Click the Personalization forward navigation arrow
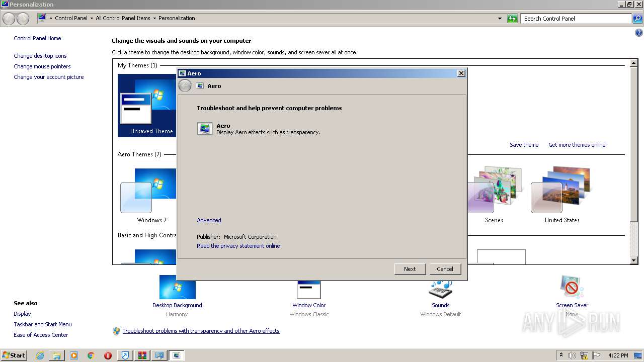Screen dimensions: 644x362 click(23, 19)
